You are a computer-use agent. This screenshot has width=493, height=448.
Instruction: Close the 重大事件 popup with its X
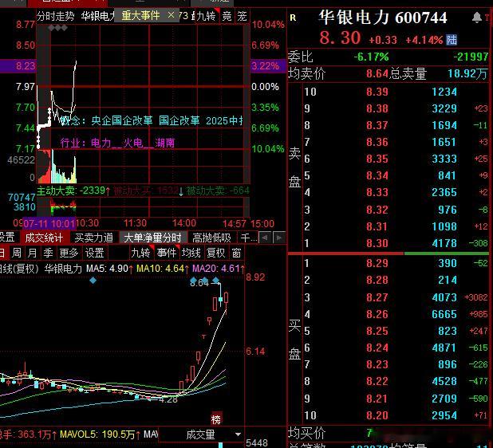[171, 15]
